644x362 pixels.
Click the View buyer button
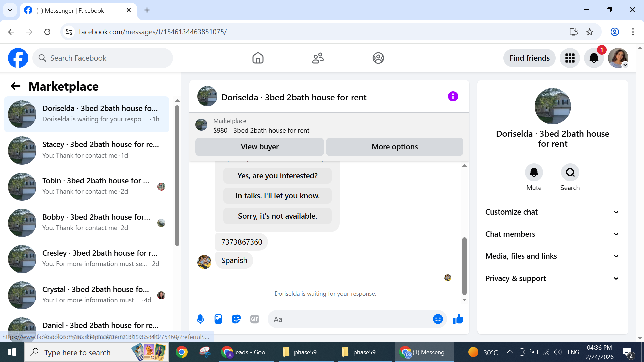tap(259, 147)
